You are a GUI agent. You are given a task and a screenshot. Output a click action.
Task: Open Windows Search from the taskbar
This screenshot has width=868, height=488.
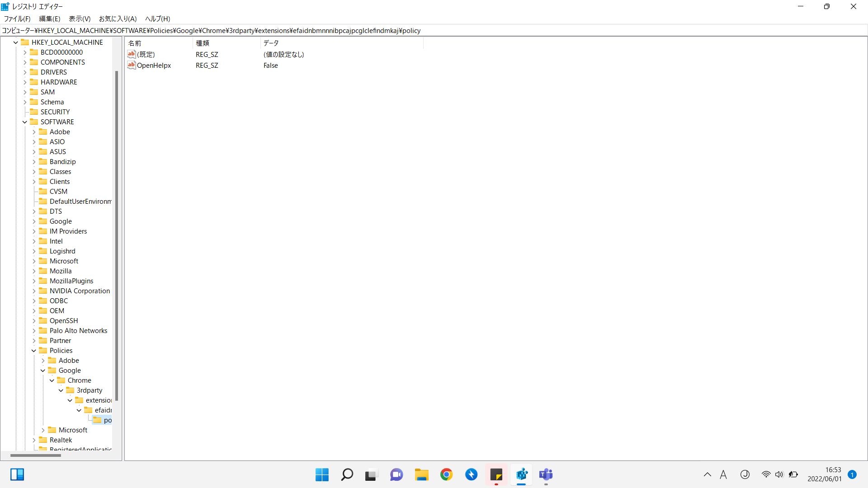(346, 475)
